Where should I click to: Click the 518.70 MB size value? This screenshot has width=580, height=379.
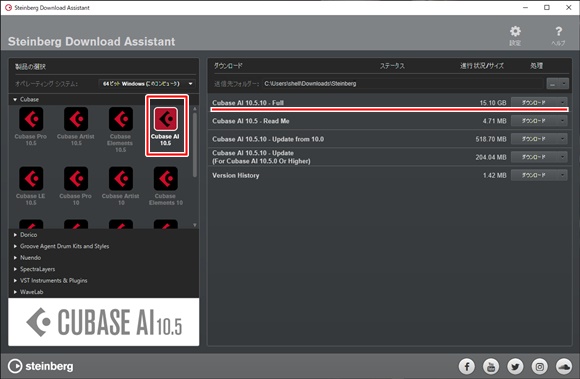[491, 139]
